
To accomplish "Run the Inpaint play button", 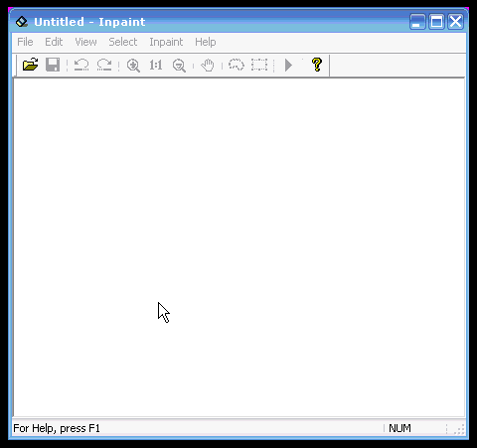I will (x=288, y=65).
